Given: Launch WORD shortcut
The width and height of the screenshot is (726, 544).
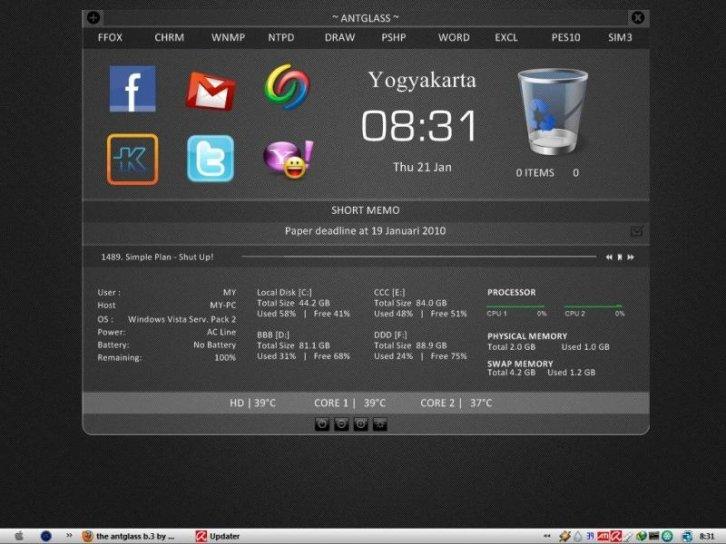Looking at the screenshot, I should click(x=454, y=38).
